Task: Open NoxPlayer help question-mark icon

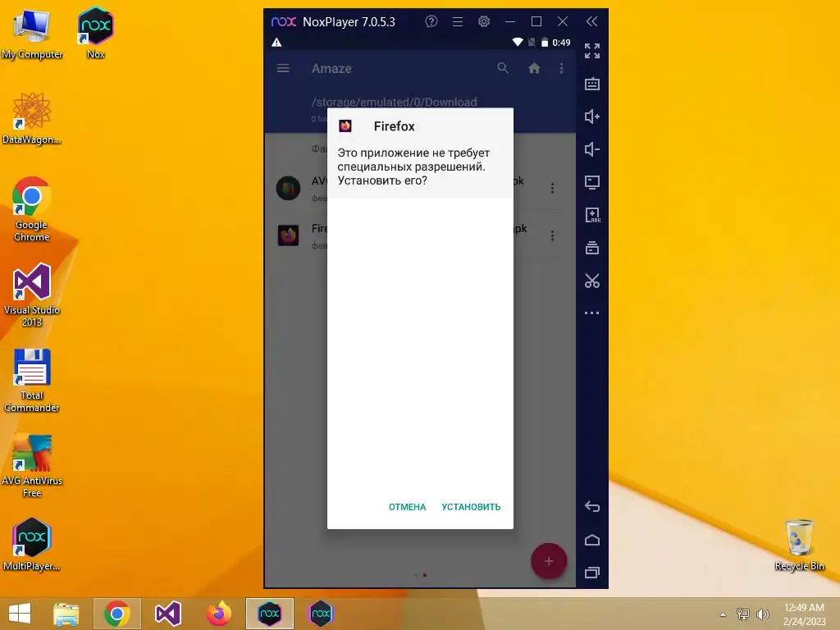Action: click(x=431, y=21)
